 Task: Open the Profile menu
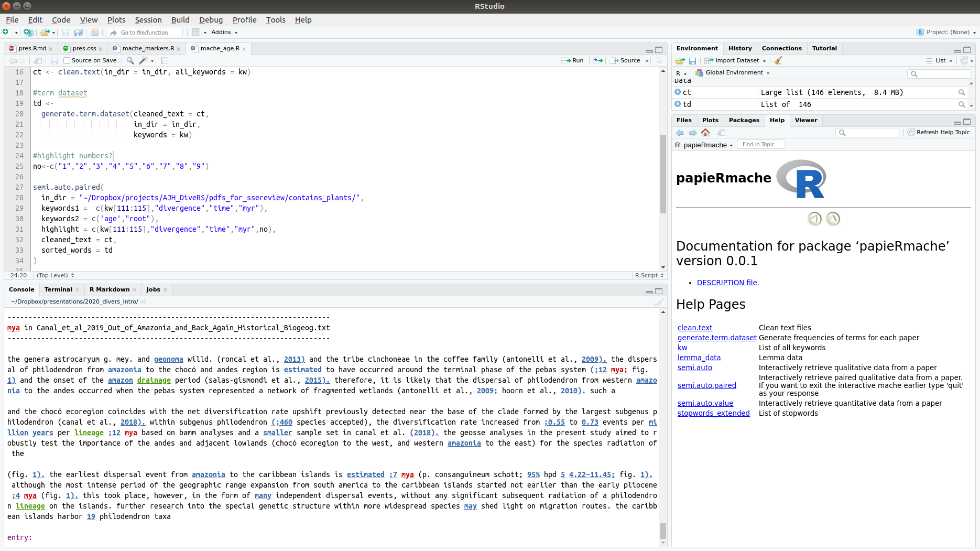244,20
